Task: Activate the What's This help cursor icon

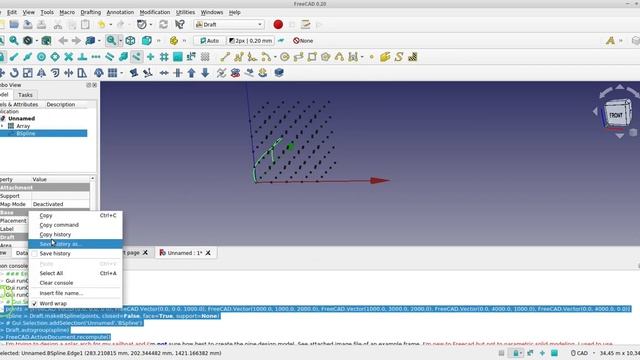Action: tap(180, 24)
